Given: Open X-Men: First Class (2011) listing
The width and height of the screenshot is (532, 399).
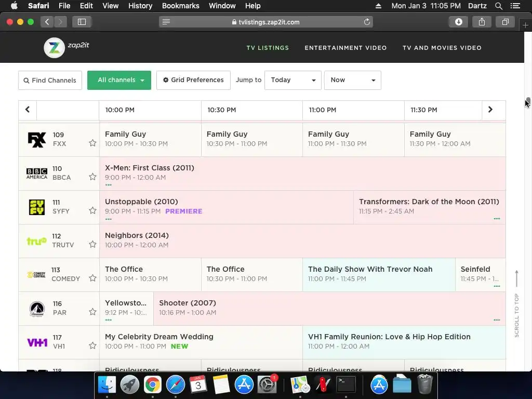Looking at the screenshot, I should [x=302, y=174].
